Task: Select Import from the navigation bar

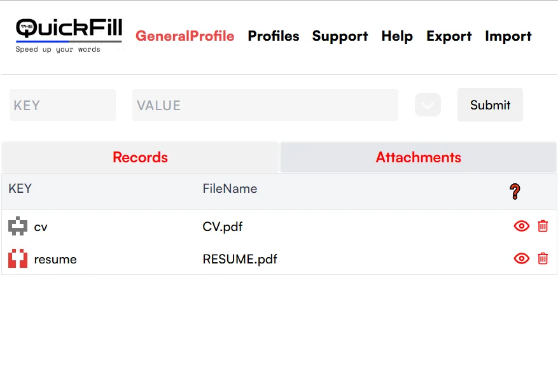Action: click(x=508, y=36)
